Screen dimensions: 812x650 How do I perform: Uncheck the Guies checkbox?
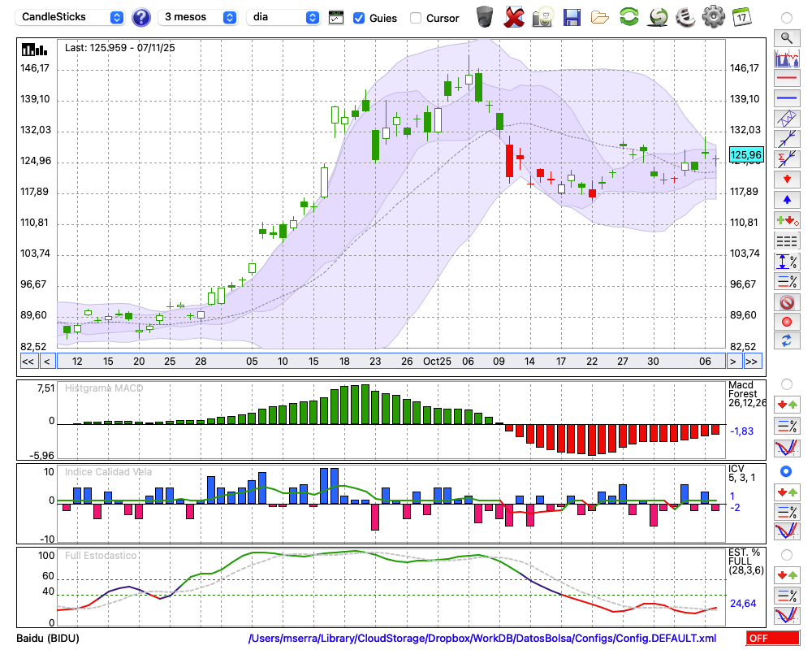pos(359,17)
